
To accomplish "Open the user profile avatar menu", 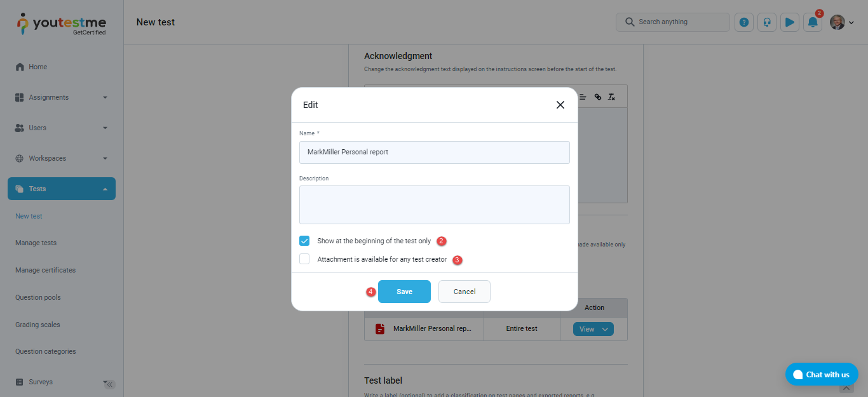I will (x=841, y=22).
